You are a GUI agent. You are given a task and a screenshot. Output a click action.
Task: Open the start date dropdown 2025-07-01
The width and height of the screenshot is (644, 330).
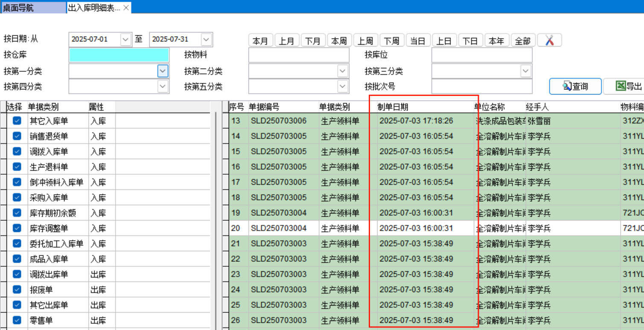tap(125, 40)
